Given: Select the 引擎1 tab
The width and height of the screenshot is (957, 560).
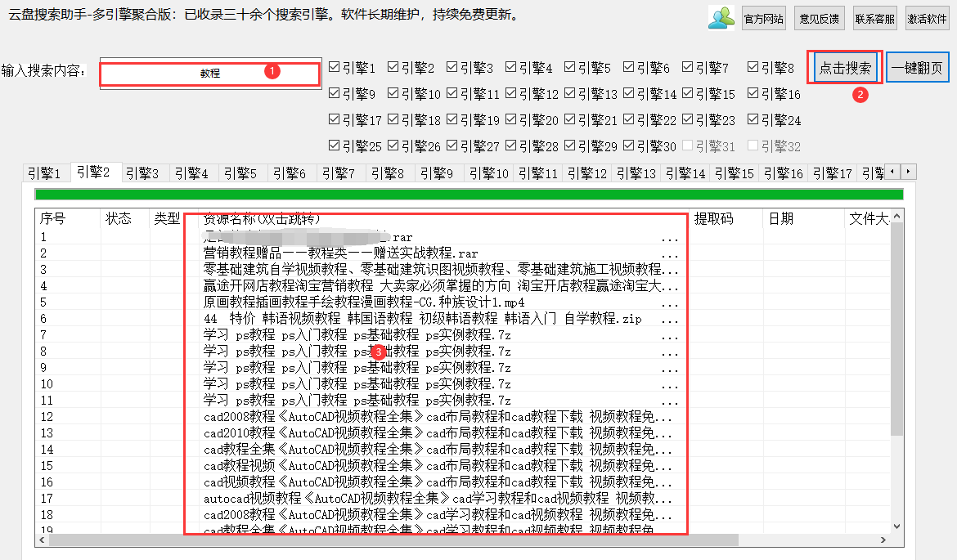Looking at the screenshot, I should tap(44, 173).
